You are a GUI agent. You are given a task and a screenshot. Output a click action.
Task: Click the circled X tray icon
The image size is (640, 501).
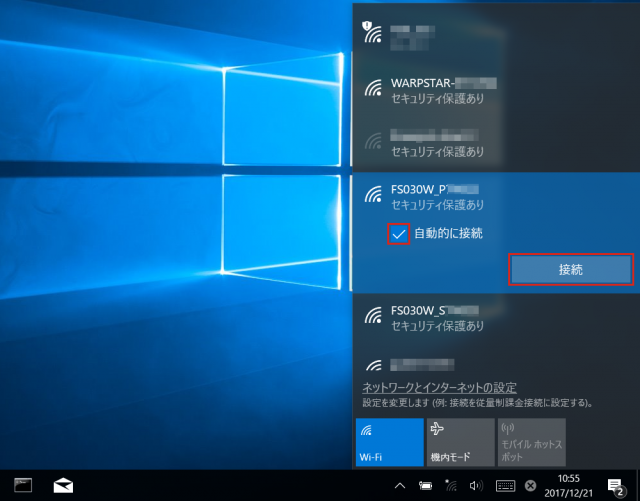pos(531,486)
